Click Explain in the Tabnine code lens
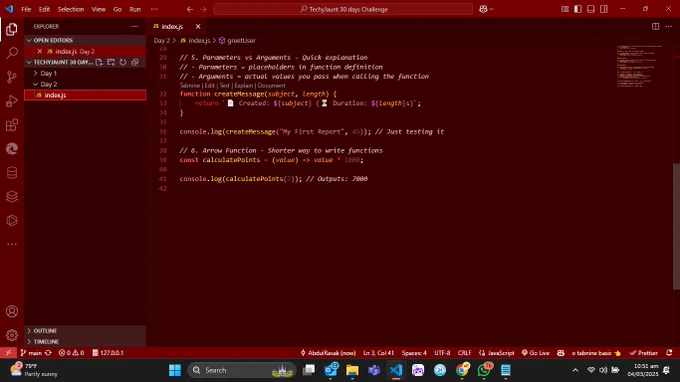 coord(244,85)
